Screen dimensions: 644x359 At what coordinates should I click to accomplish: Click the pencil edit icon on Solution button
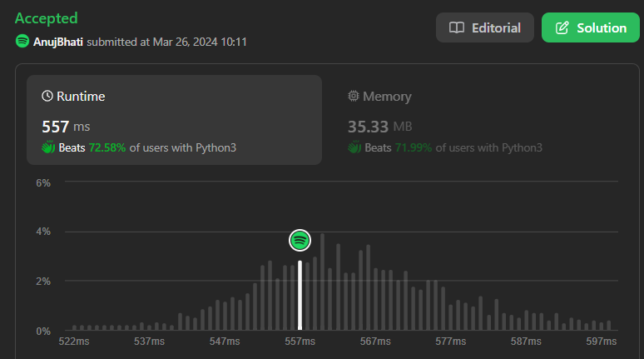(x=562, y=27)
